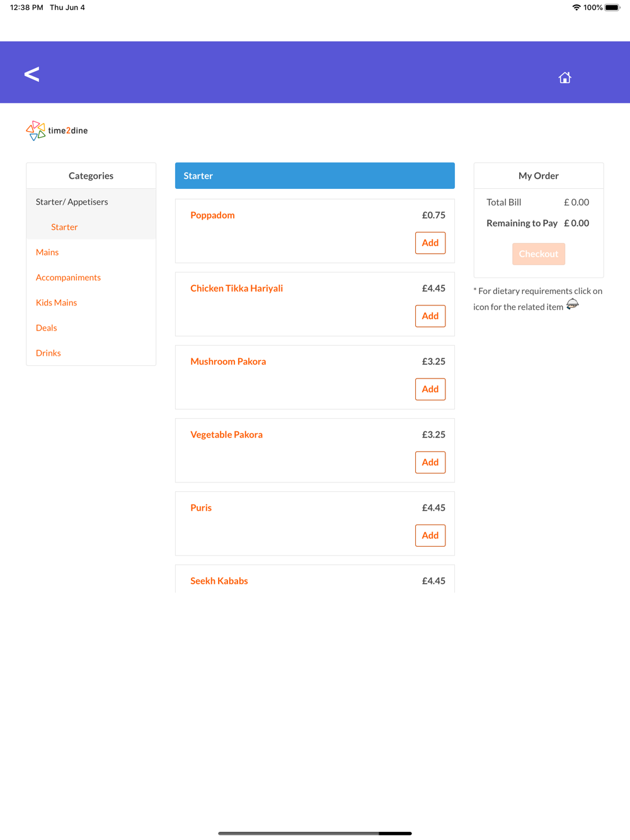Viewport: 630px width, 840px height.
Task: Go back using the left arrow icon
Action: 31,74
